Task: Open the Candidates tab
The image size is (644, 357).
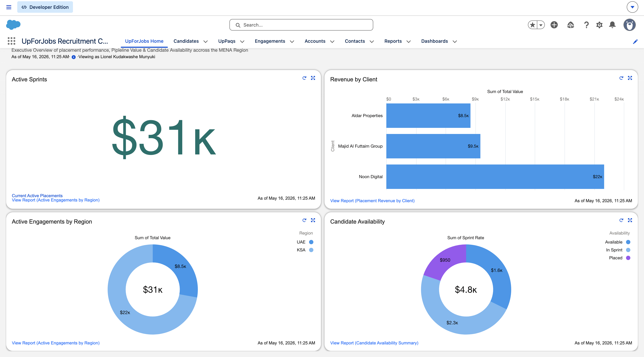Action: click(x=186, y=41)
